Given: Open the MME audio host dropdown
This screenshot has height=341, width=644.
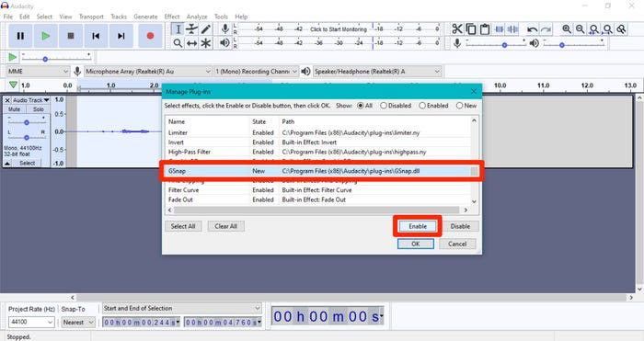Looking at the screenshot, I should [x=38, y=72].
